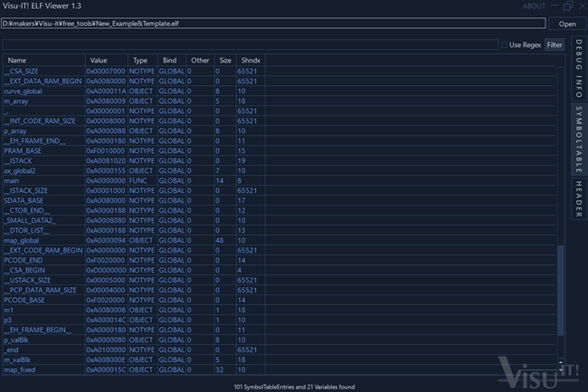The height and width of the screenshot is (392, 588).
Task: Select the ax_global2 symbol
Action: pyautogui.click(x=279, y=171)
